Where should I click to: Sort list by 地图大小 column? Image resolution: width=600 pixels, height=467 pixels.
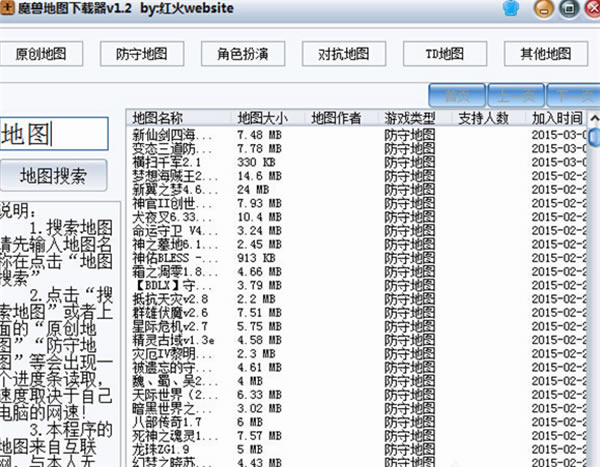pos(268,118)
